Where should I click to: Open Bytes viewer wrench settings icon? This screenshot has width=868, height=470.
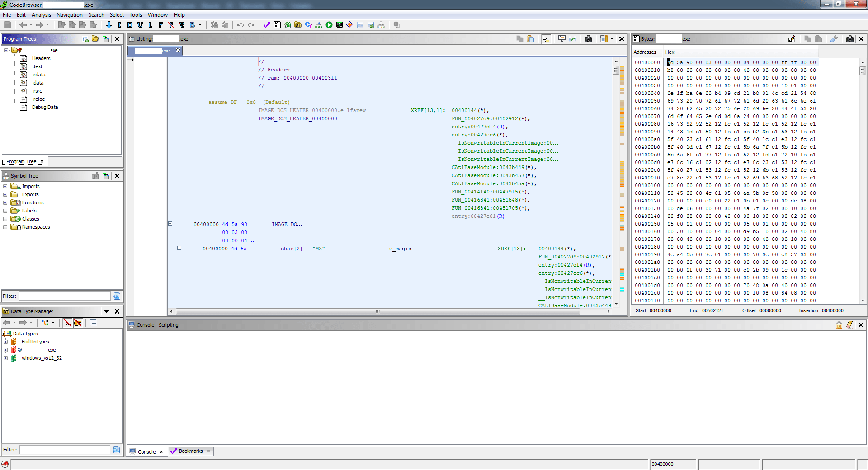(834, 39)
